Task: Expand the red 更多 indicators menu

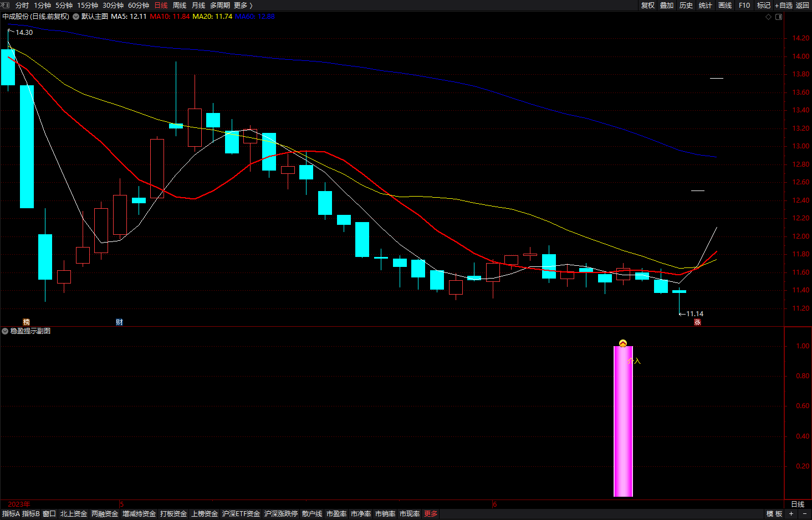Action: coord(431,514)
